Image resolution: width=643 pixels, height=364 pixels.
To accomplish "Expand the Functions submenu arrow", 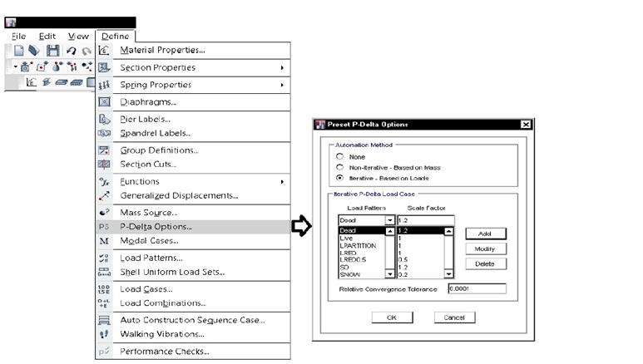I will pyautogui.click(x=282, y=182).
